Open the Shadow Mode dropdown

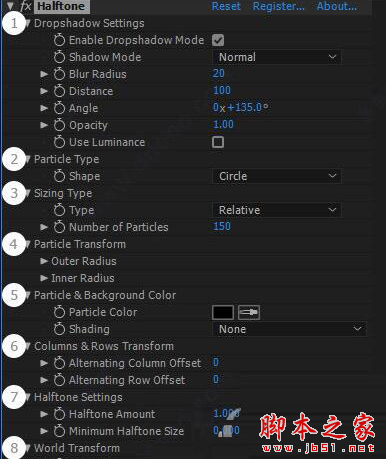277,57
